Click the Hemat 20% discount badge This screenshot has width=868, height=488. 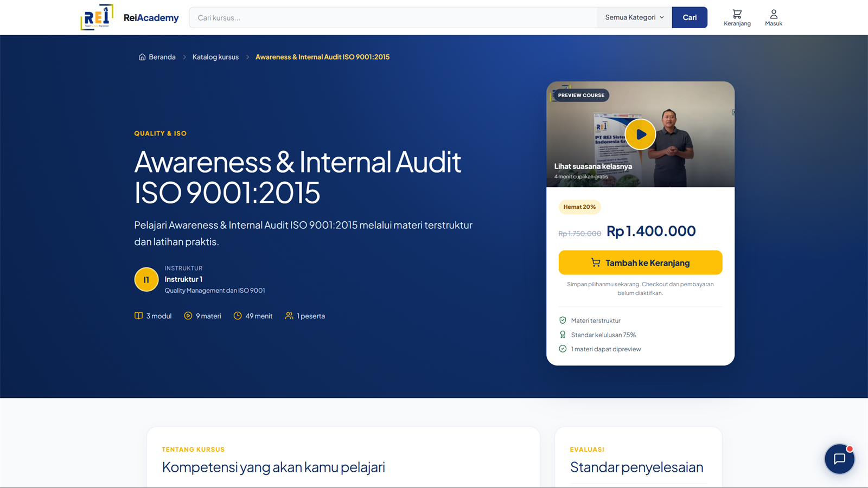click(x=579, y=207)
